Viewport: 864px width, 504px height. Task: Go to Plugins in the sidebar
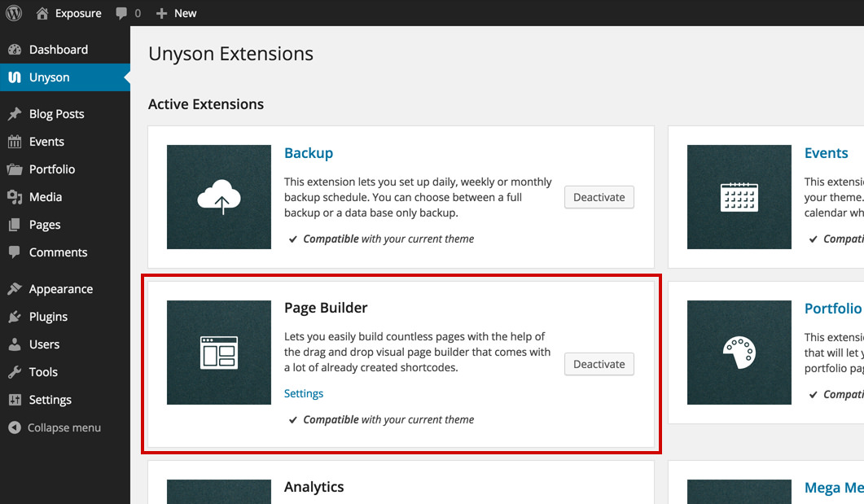(65, 317)
